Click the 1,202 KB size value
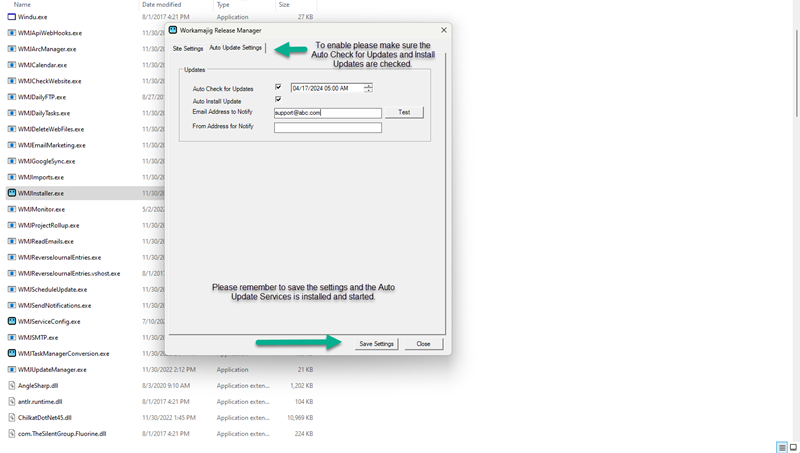 tap(302, 385)
